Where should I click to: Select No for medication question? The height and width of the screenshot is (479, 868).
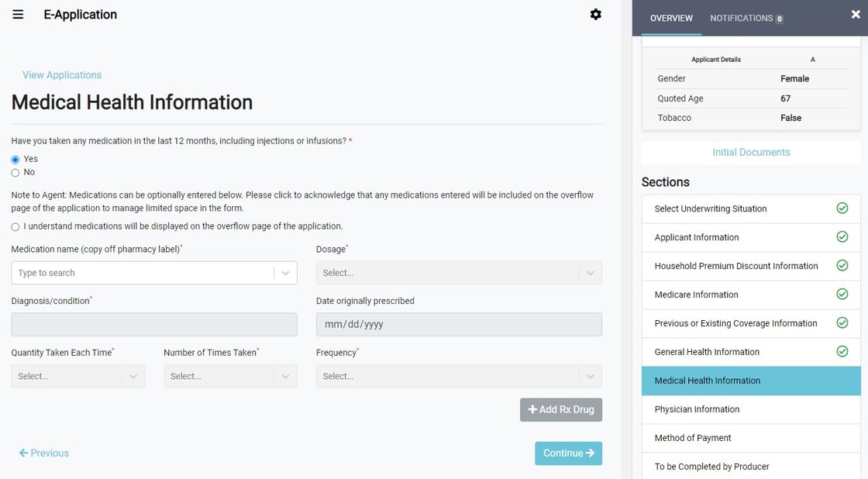click(x=15, y=171)
